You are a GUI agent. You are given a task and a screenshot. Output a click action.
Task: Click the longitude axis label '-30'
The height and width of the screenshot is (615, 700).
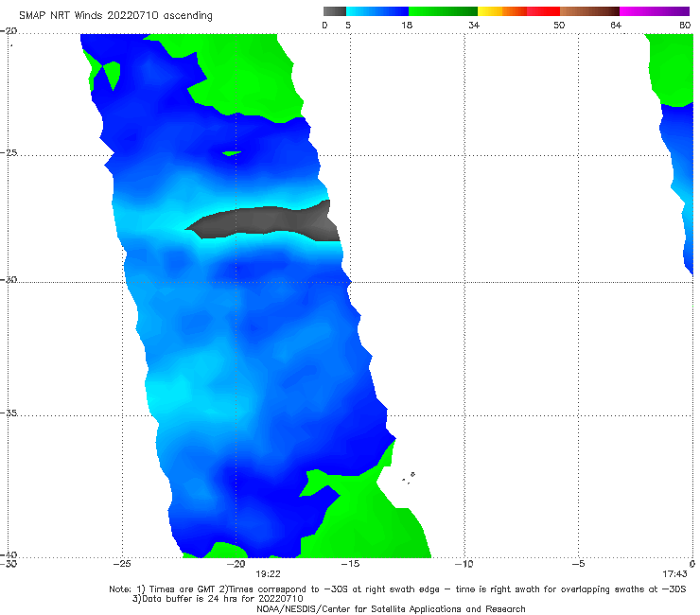pos(9,564)
